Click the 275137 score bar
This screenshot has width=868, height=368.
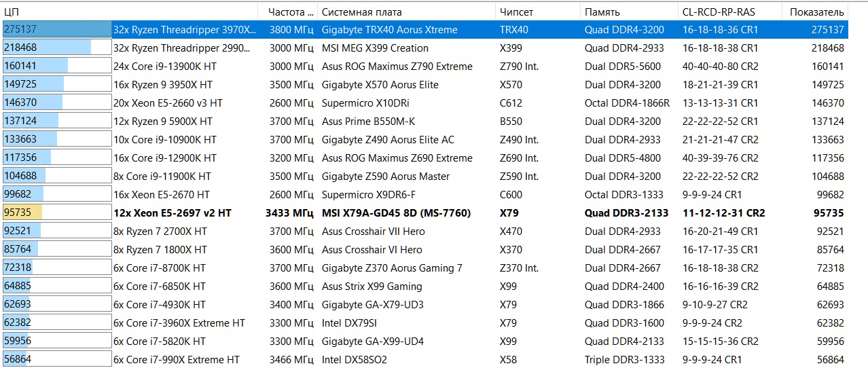[x=56, y=30]
